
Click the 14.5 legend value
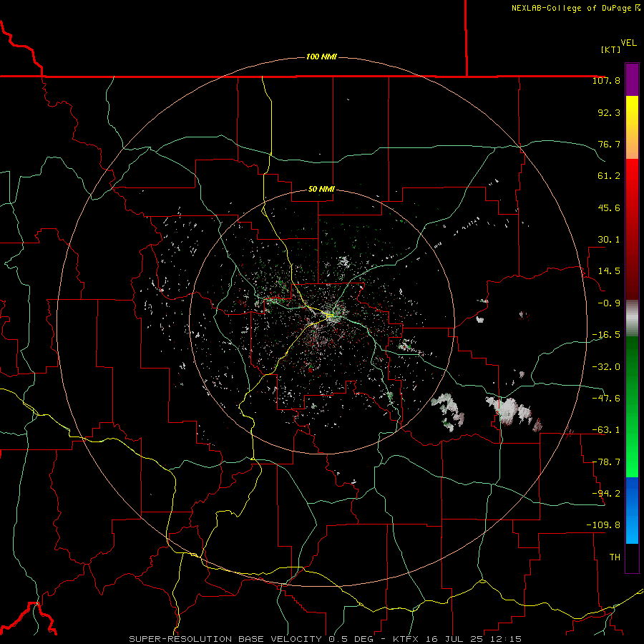609,271
